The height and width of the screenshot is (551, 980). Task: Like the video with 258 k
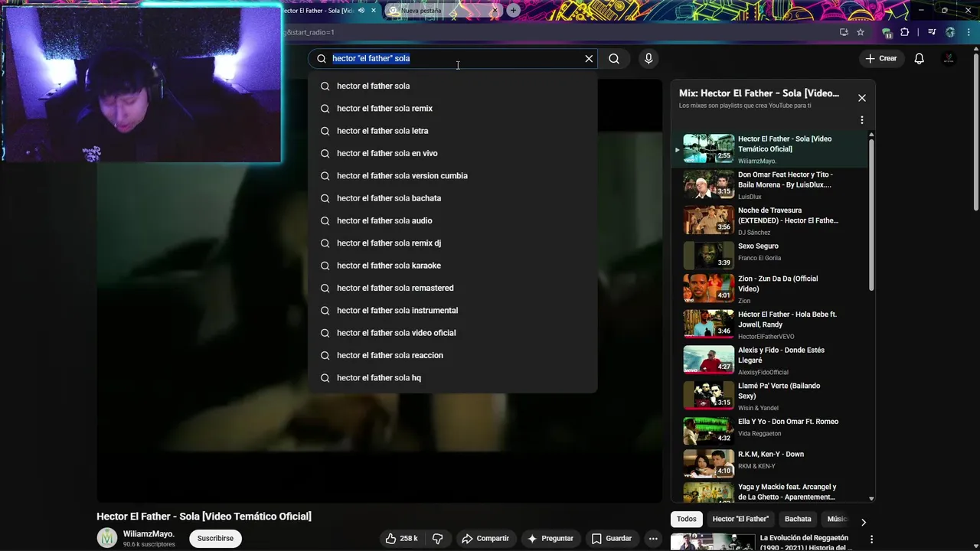coord(401,538)
